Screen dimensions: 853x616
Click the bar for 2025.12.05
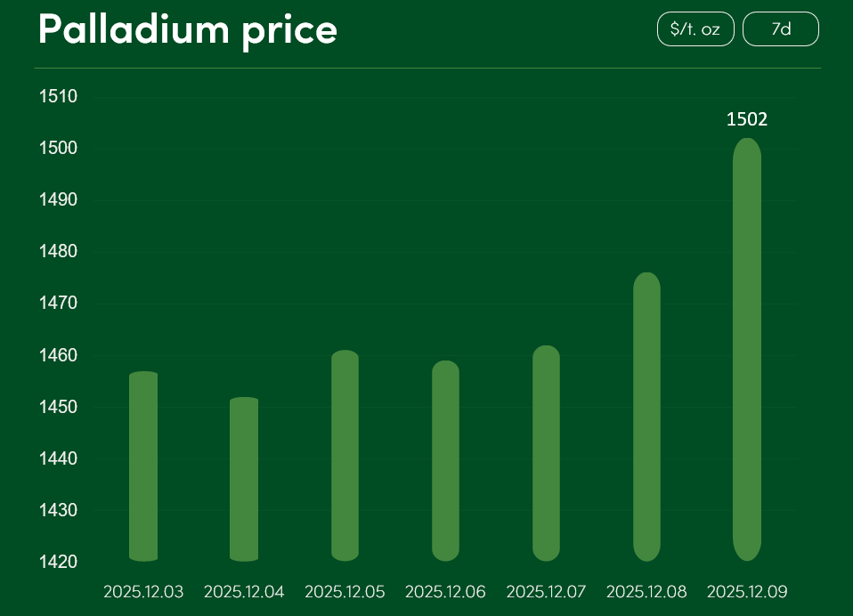pos(345,456)
